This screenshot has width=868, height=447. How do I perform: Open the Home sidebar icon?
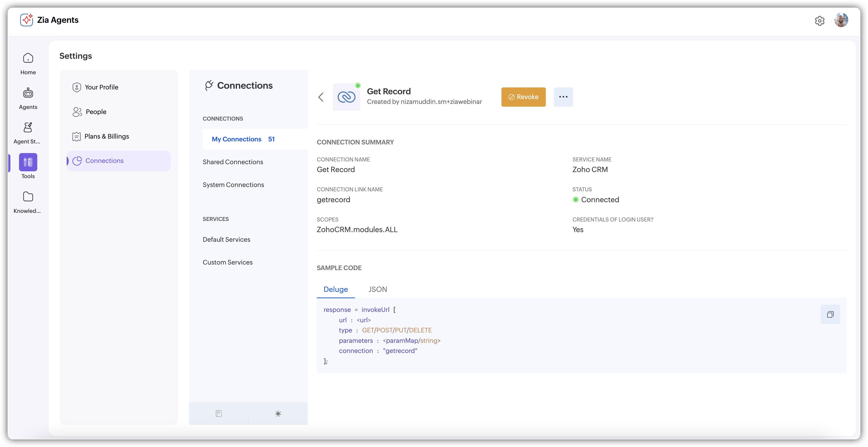[x=28, y=59]
